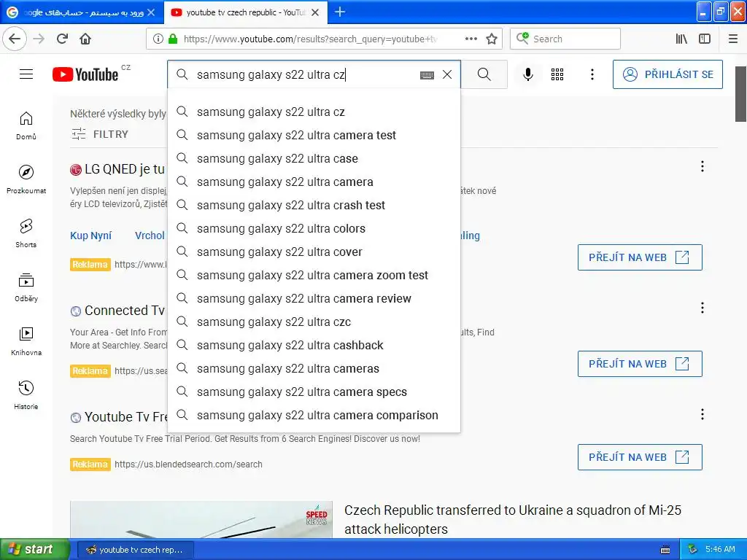Clear the YouTube search query

pos(447,74)
